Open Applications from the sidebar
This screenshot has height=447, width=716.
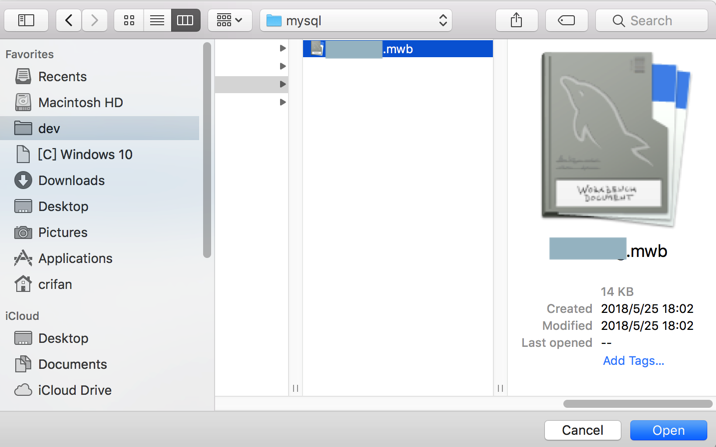tap(100, 258)
